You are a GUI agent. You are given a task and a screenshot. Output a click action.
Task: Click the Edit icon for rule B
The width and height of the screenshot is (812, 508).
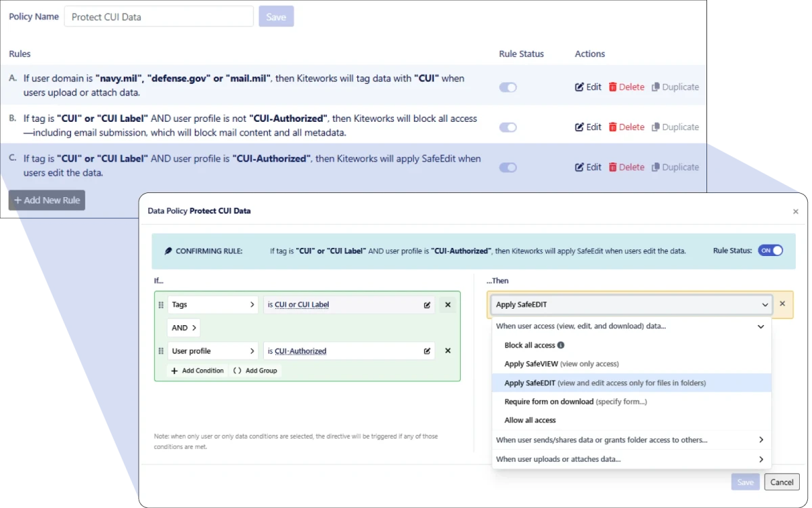(579, 127)
